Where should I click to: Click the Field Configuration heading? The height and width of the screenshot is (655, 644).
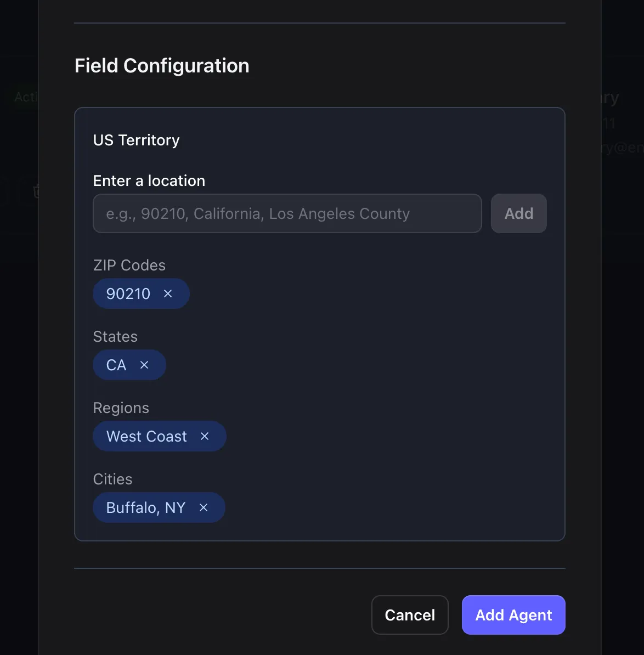pyautogui.click(x=161, y=65)
